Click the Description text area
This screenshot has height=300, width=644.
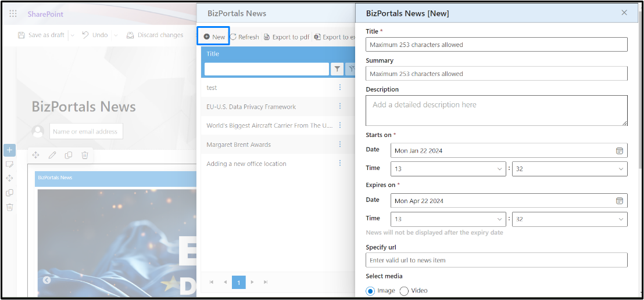pyautogui.click(x=496, y=111)
